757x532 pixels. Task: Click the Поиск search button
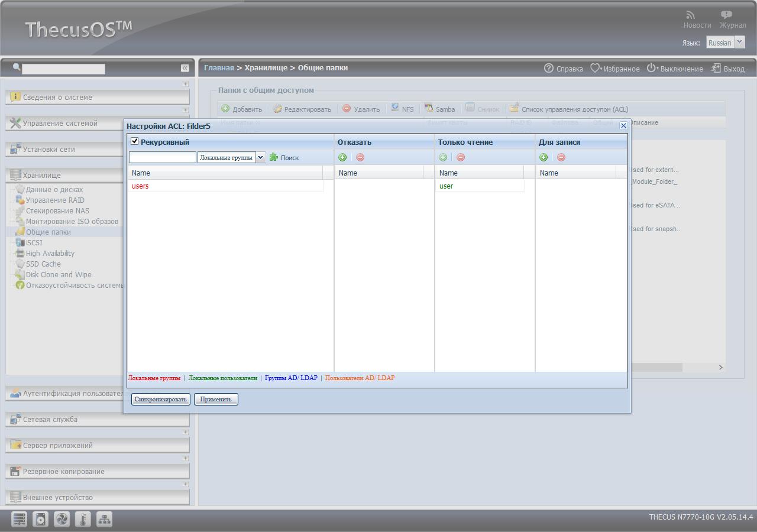(x=284, y=158)
